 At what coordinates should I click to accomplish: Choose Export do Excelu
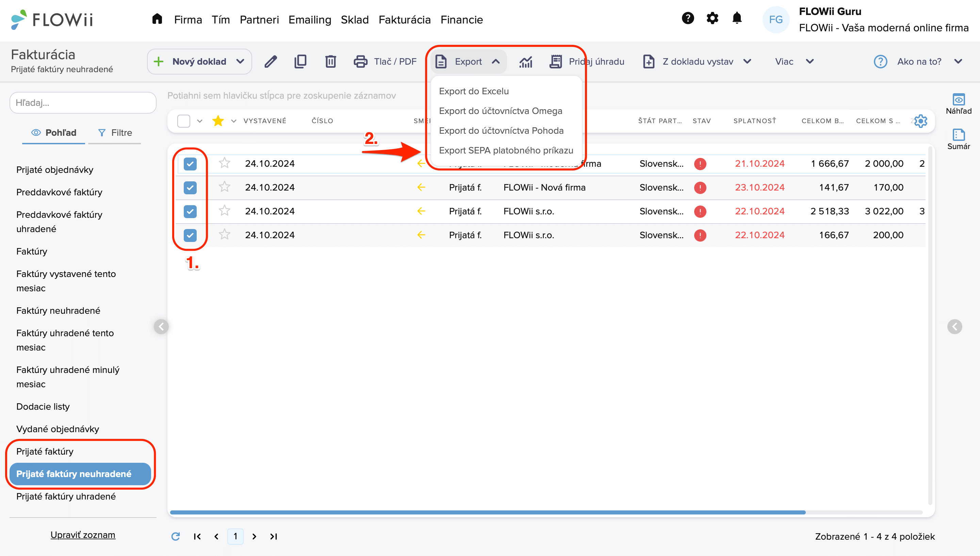tap(473, 91)
